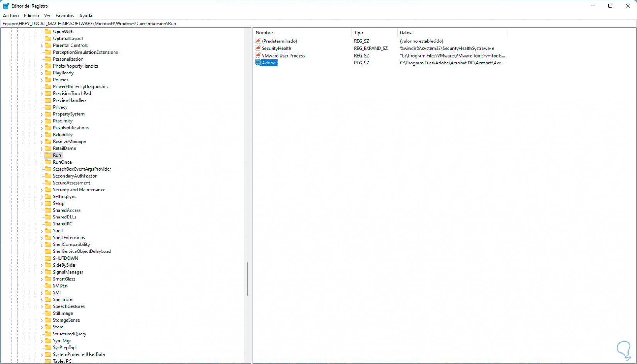
Task: Select the ShellServiceObjectDelayLoad key
Action: click(x=82, y=251)
